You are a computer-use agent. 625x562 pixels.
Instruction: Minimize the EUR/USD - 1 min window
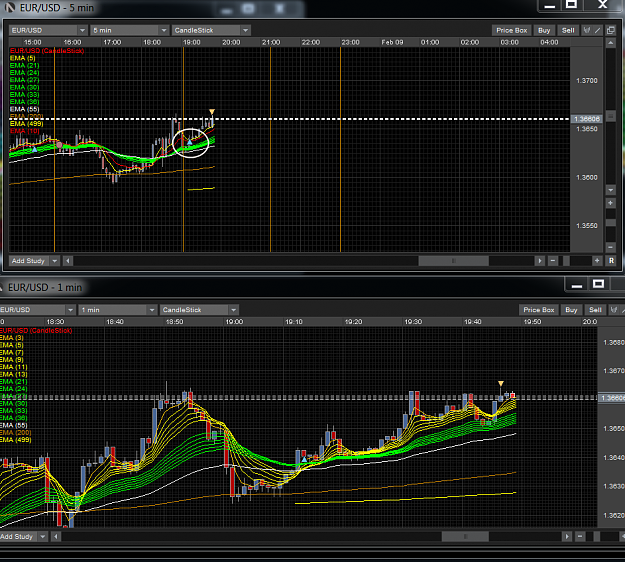coord(577,285)
